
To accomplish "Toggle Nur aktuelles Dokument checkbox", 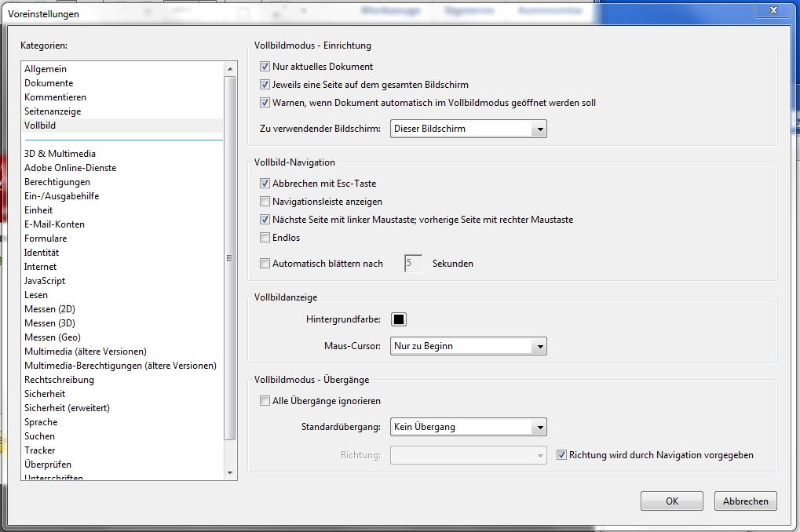I will [265, 67].
